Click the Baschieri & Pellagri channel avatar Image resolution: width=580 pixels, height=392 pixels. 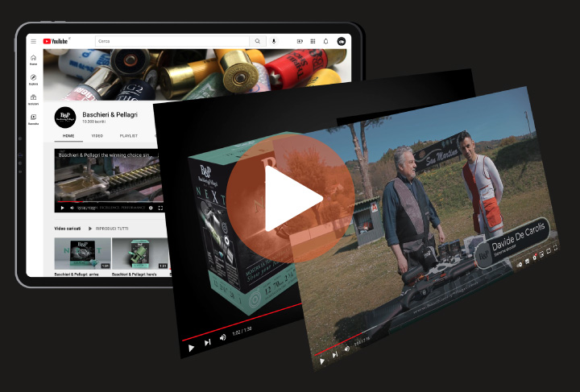65,118
